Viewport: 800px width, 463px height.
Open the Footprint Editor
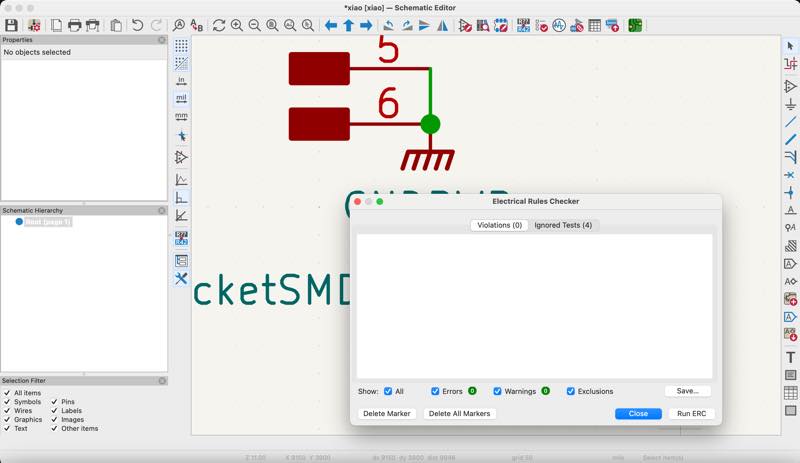click(501, 25)
